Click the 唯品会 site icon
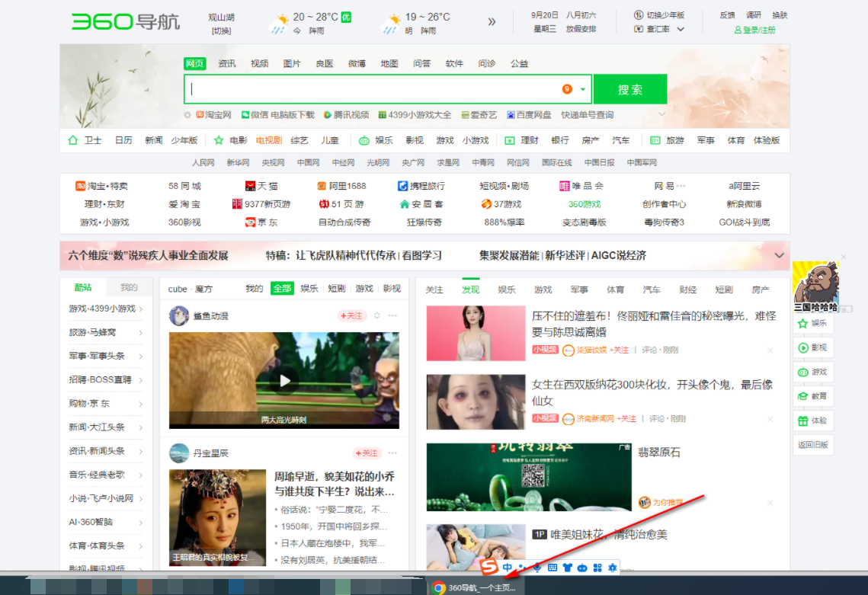This screenshot has height=595, width=868. [564, 186]
